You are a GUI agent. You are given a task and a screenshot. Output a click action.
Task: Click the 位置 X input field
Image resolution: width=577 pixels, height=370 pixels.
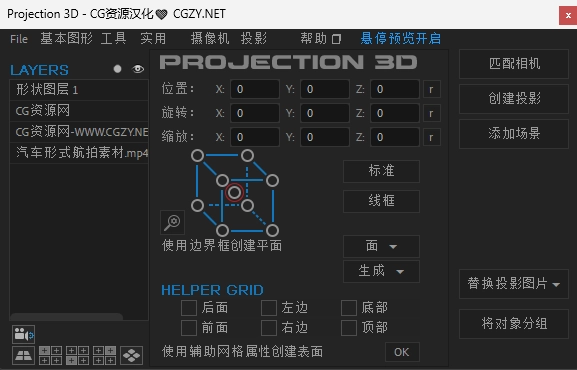tap(255, 89)
